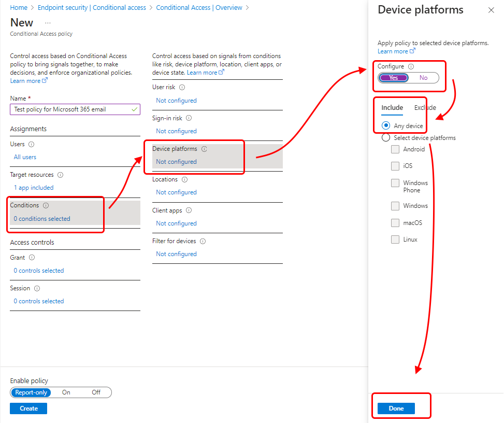
Task: Open All users assignment link
Action: click(x=25, y=157)
